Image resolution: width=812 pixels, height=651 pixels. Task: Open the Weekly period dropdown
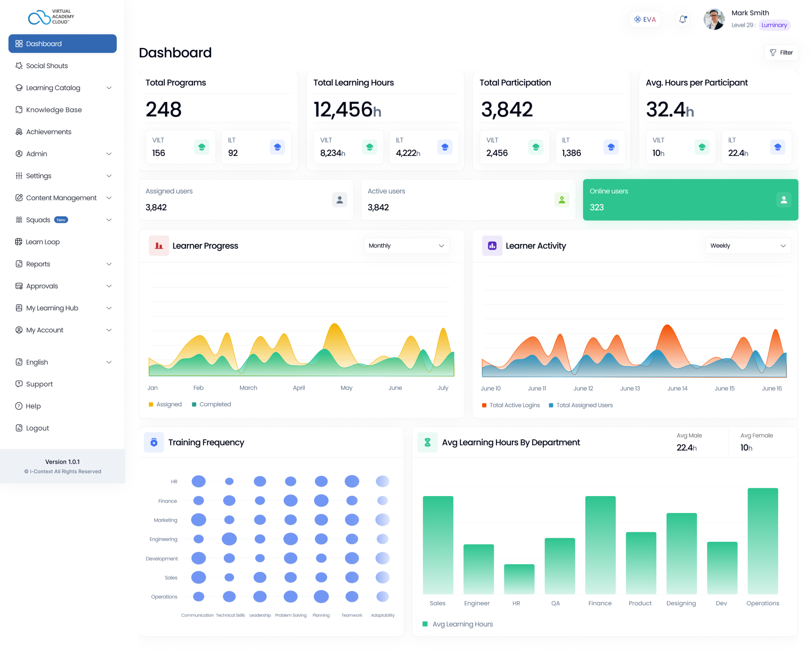[x=748, y=245]
